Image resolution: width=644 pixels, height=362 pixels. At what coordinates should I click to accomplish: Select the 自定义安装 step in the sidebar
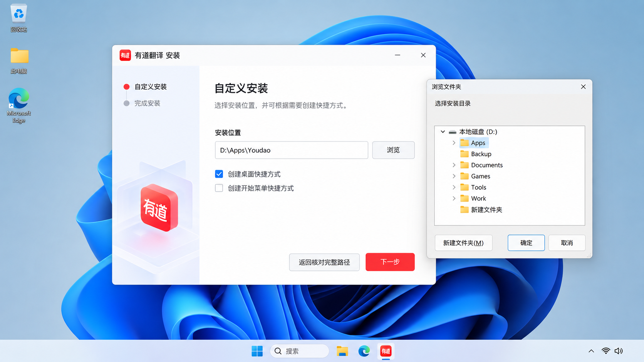tap(145, 87)
